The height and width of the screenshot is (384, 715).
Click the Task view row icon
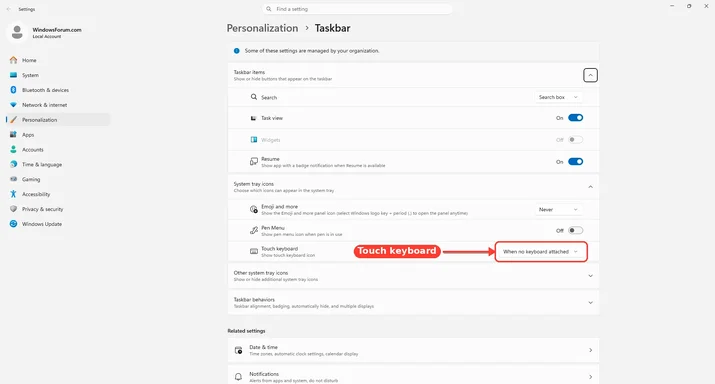pyautogui.click(x=254, y=118)
